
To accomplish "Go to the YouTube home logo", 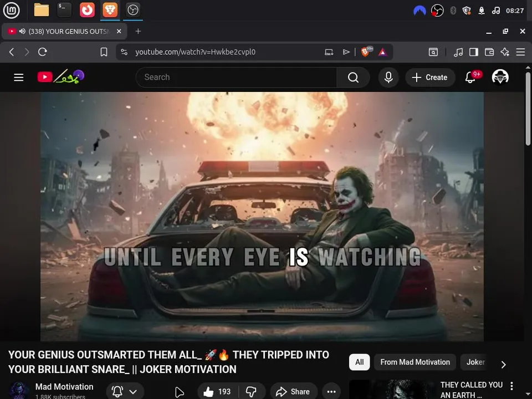I will point(61,77).
